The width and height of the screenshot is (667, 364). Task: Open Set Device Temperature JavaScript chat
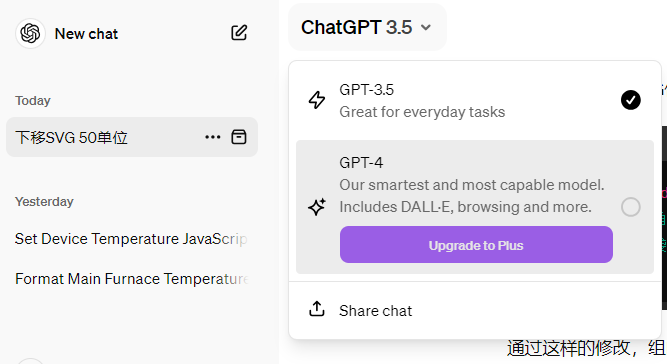pos(132,239)
